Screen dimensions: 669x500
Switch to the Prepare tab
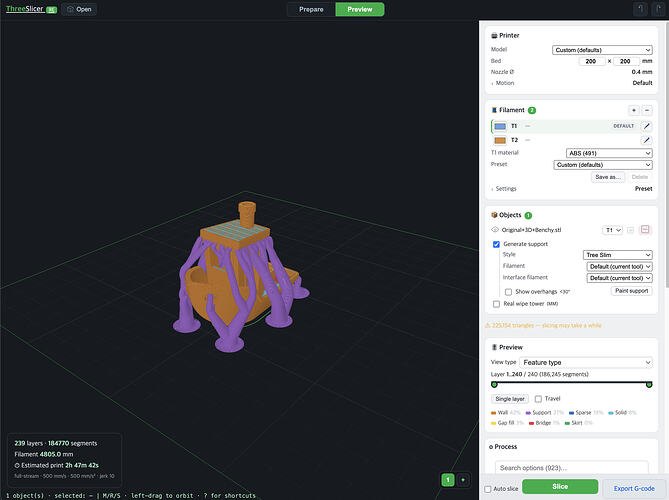(311, 9)
